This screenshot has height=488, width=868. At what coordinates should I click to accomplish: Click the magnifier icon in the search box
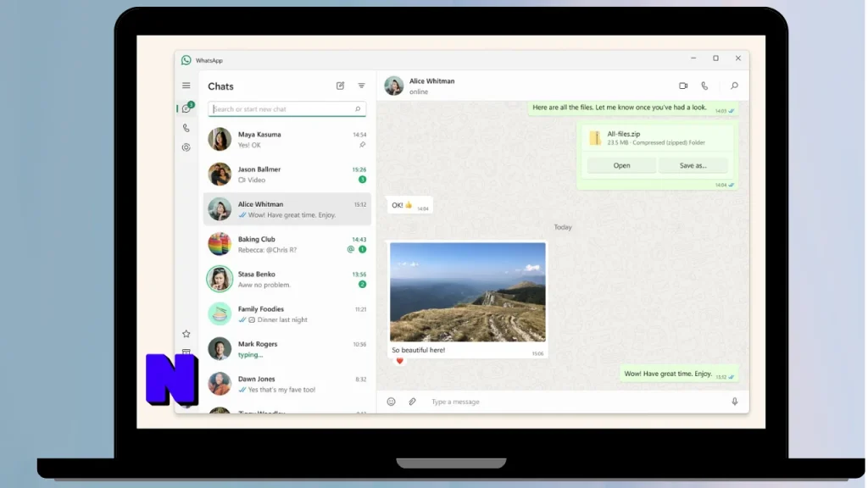pos(358,109)
